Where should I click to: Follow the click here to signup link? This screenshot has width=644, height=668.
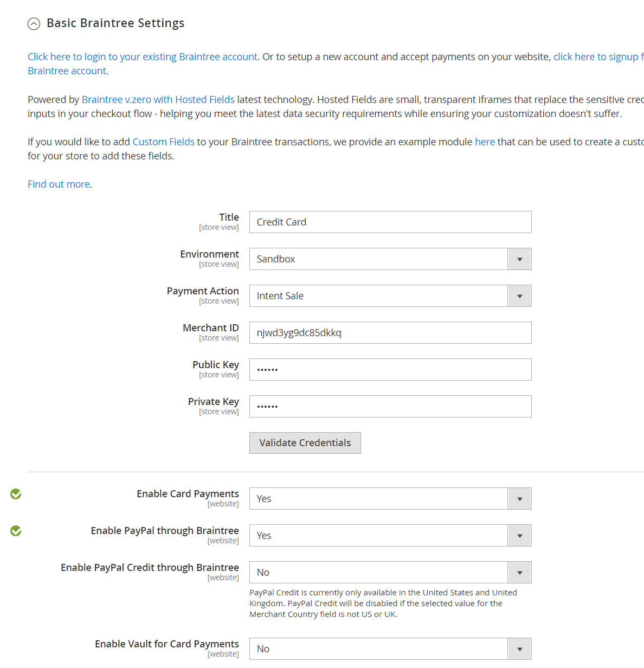click(x=598, y=57)
